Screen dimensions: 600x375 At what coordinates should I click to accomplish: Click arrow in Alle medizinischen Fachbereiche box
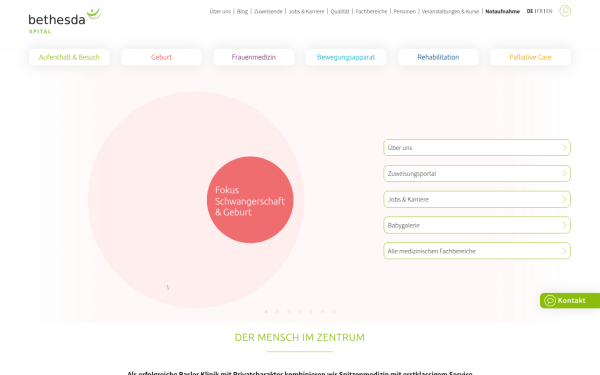(x=564, y=251)
